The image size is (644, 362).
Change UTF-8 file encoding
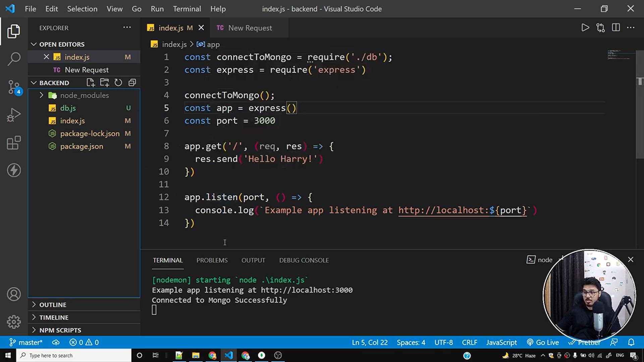[443, 342]
